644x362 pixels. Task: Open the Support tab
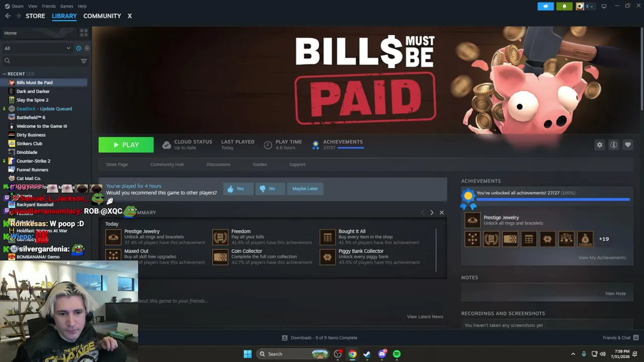point(297,164)
